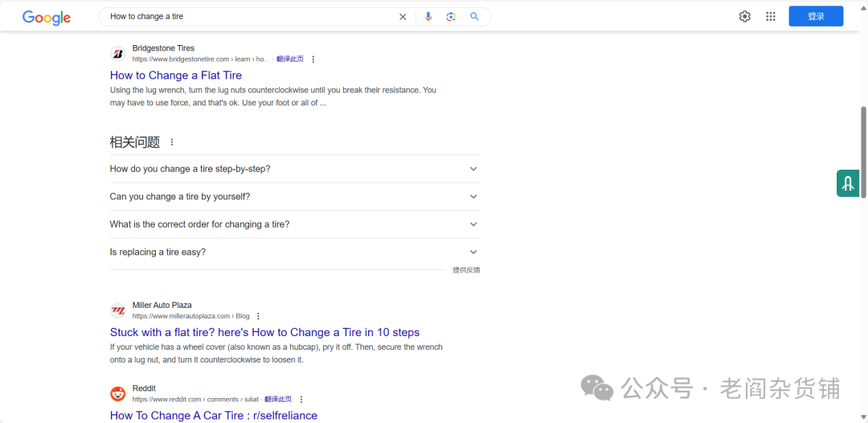
Task: Click 翻译此页 for Reddit result
Action: click(x=278, y=399)
